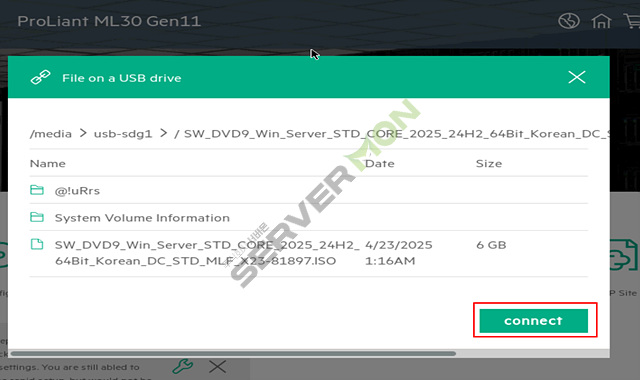The image size is (640, 380).
Task: Click the home icon in top header
Action: pyautogui.click(x=601, y=21)
